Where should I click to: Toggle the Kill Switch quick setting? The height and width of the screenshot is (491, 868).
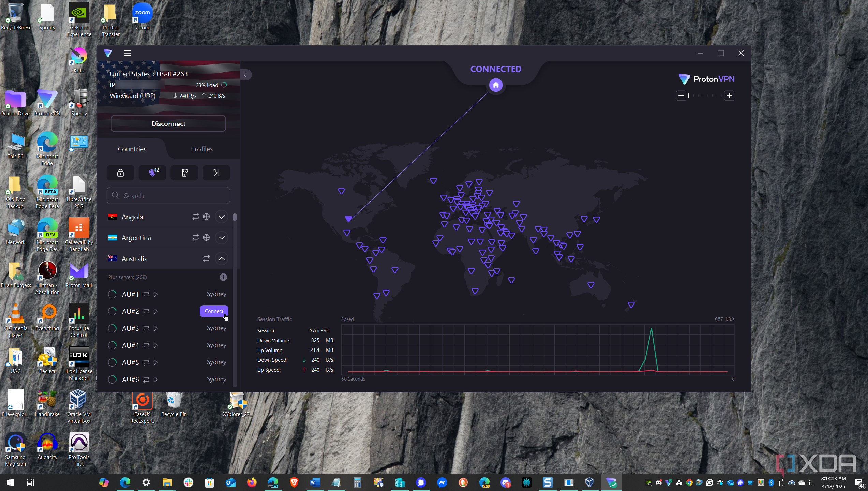pos(184,173)
